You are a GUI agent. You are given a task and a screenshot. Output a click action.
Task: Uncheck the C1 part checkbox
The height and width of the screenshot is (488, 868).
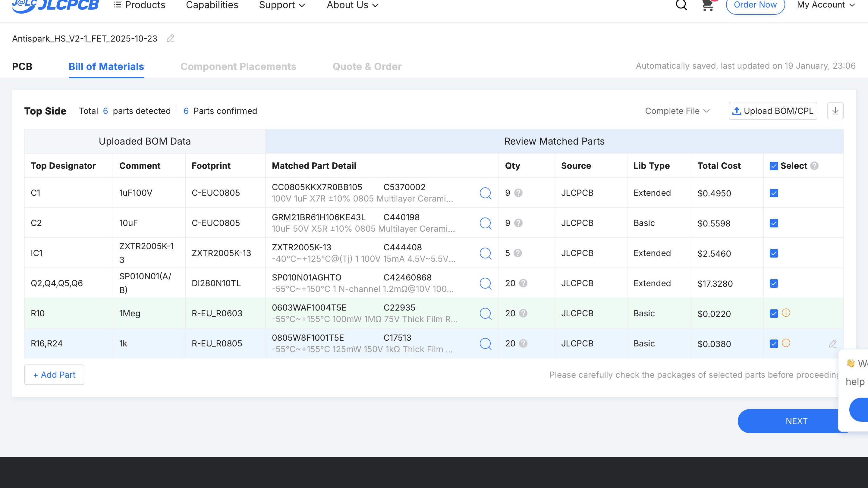[x=774, y=193]
